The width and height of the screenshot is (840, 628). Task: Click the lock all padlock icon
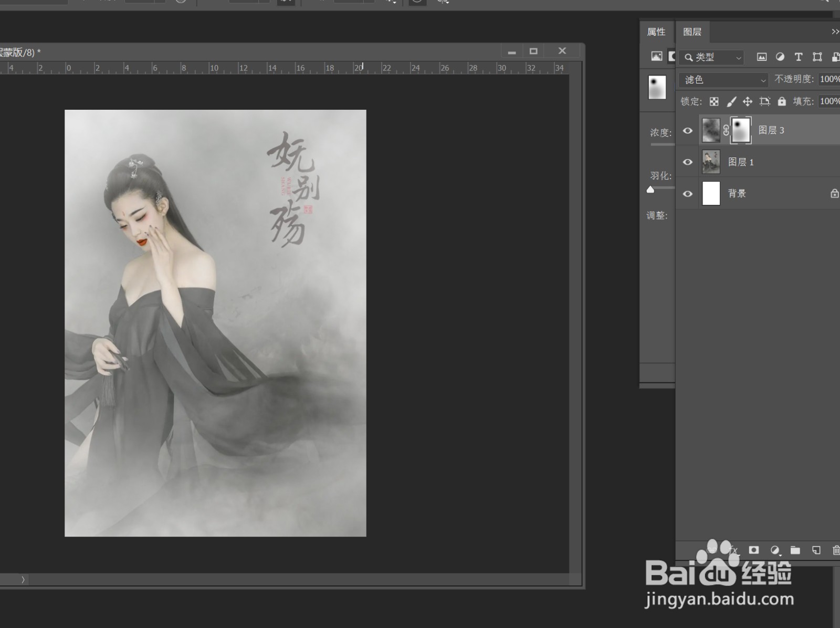pyautogui.click(x=782, y=101)
